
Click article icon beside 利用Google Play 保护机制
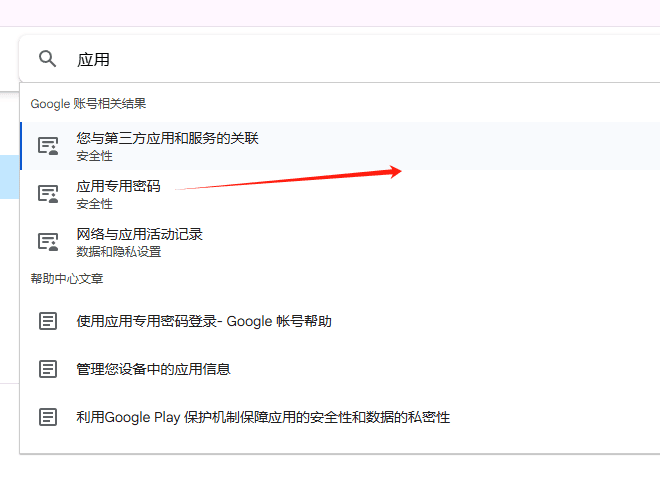coord(48,417)
